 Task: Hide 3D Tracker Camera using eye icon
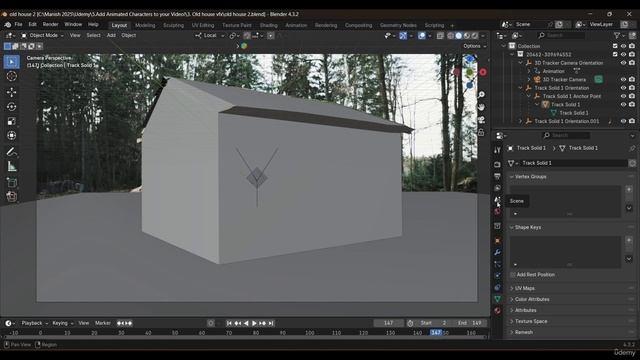pos(623,80)
